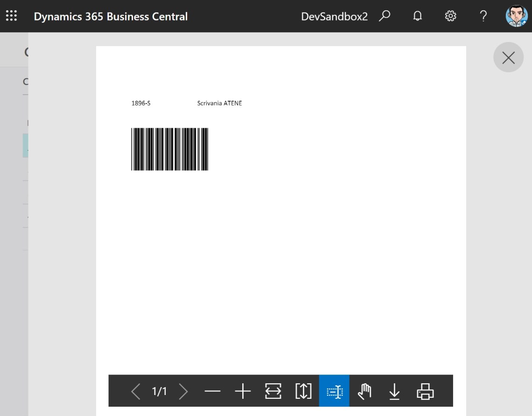Download the barcode report PDF

pyautogui.click(x=394, y=391)
